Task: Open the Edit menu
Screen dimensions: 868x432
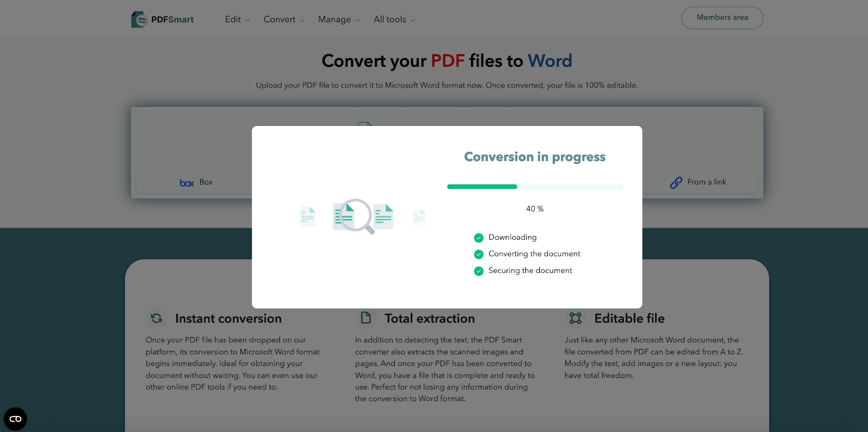Action: (238, 20)
